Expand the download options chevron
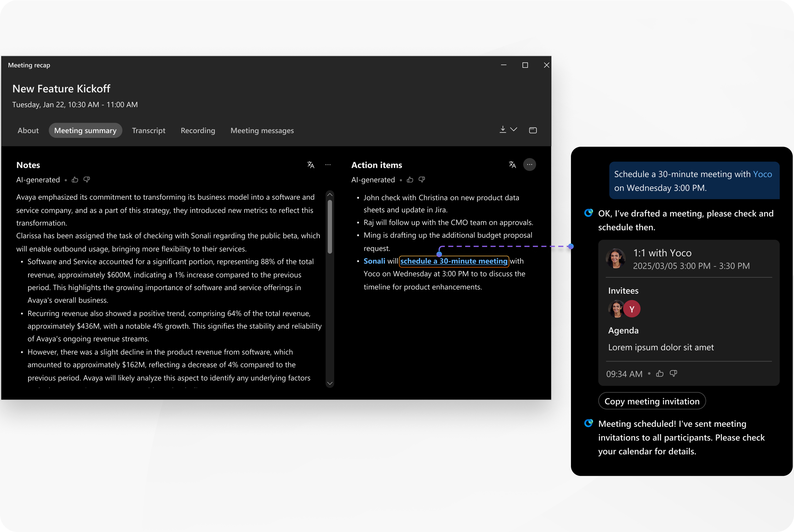Image resolution: width=794 pixels, height=532 pixels. [x=513, y=129]
